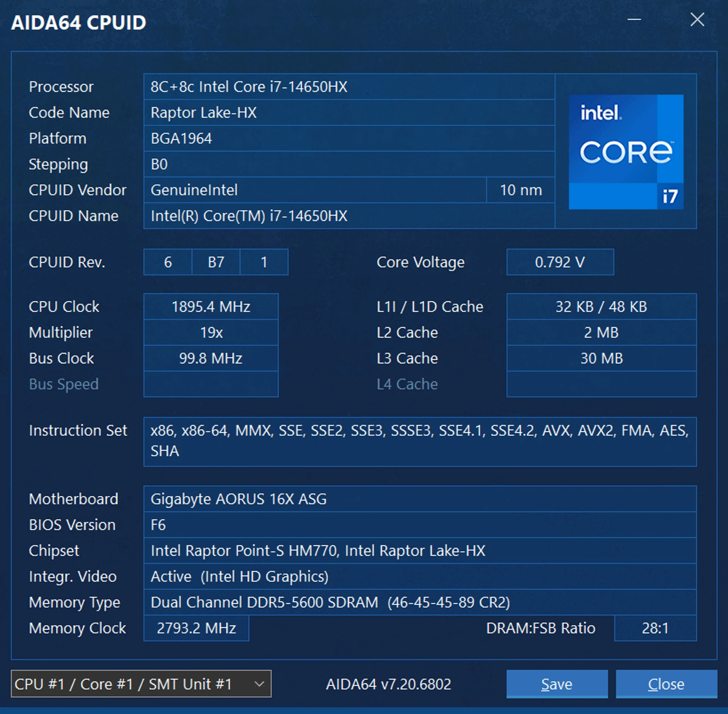Viewport: 728px width, 714px height.
Task: Click the 32 KB / 48 KB cache value
Action: coord(602,307)
